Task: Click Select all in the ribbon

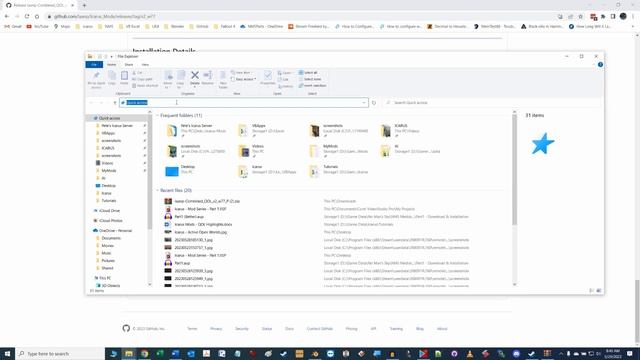Action: pyautogui.click(x=308, y=73)
